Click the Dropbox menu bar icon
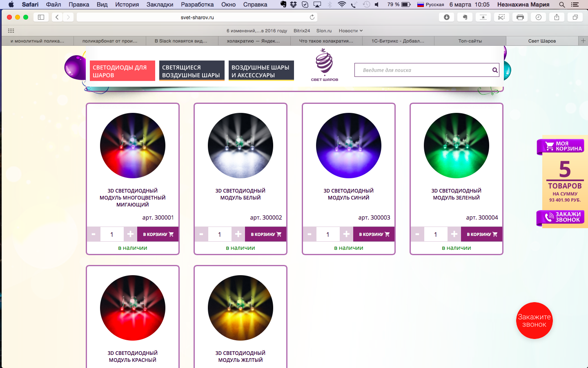The height and width of the screenshot is (368, 588). coord(294,4)
